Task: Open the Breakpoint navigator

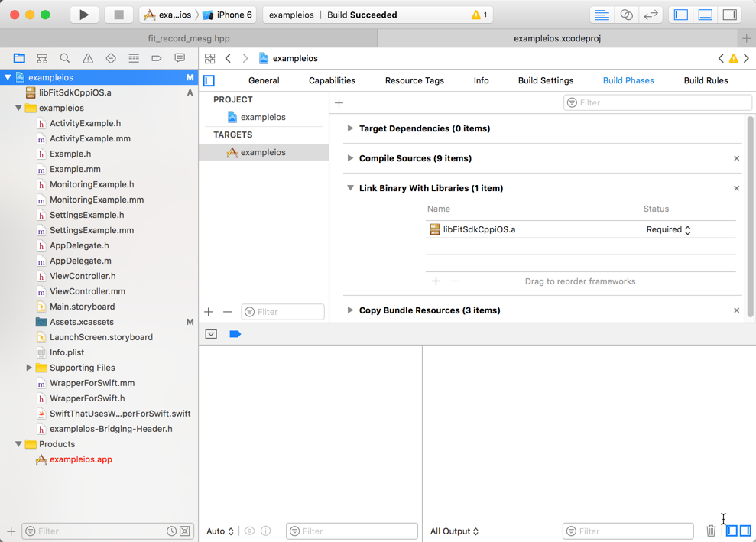Action: pyautogui.click(x=156, y=58)
